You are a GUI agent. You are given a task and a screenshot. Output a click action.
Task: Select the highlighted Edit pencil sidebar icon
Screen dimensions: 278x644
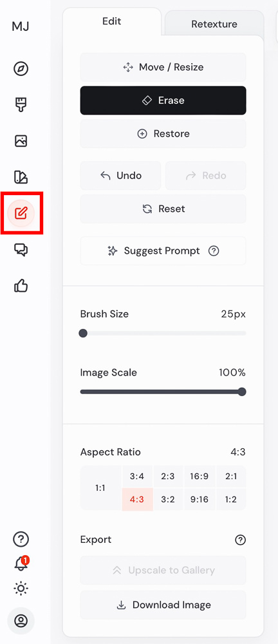click(x=21, y=213)
